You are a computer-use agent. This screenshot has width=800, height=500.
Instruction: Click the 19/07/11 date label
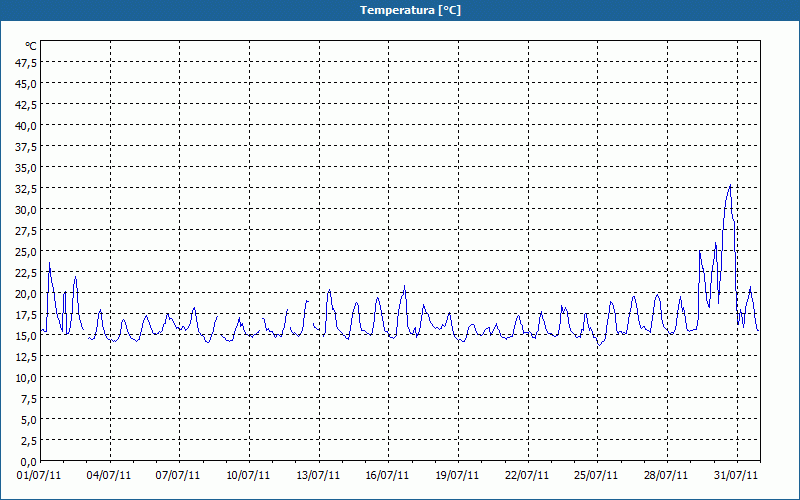pyautogui.click(x=457, y=476)
